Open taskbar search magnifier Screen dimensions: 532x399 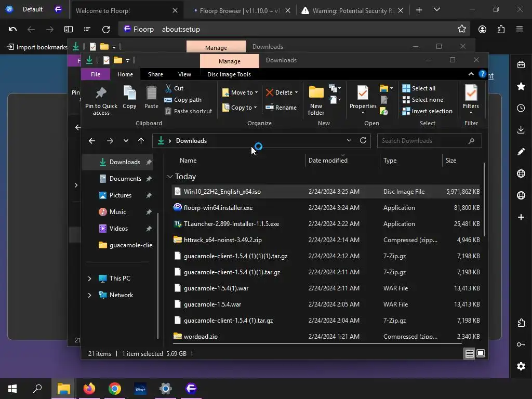click(x=37, y=389)
